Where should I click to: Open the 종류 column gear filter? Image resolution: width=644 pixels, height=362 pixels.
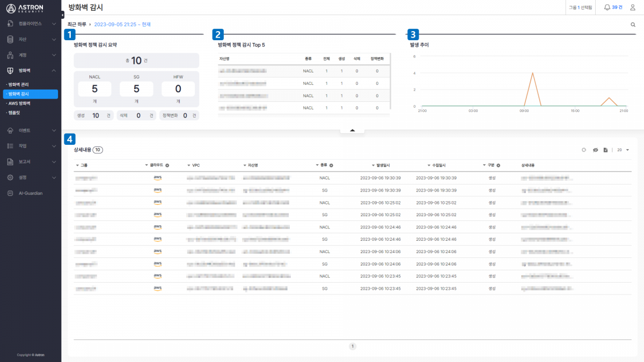click(331, 165)
